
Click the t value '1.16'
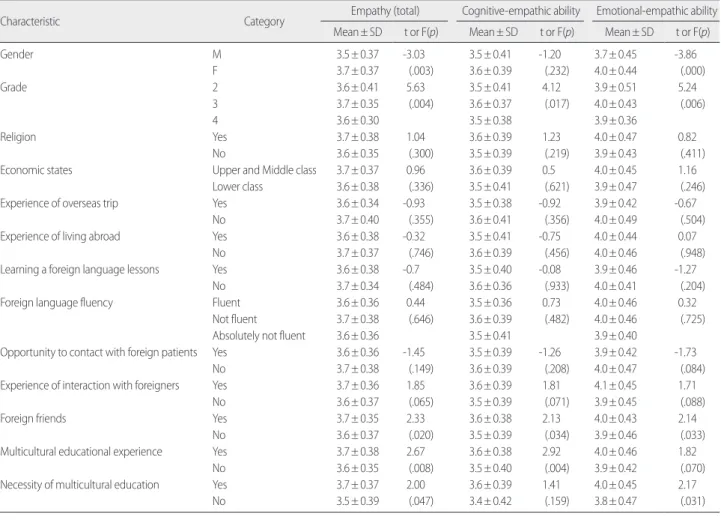click(x=687, y=170)
